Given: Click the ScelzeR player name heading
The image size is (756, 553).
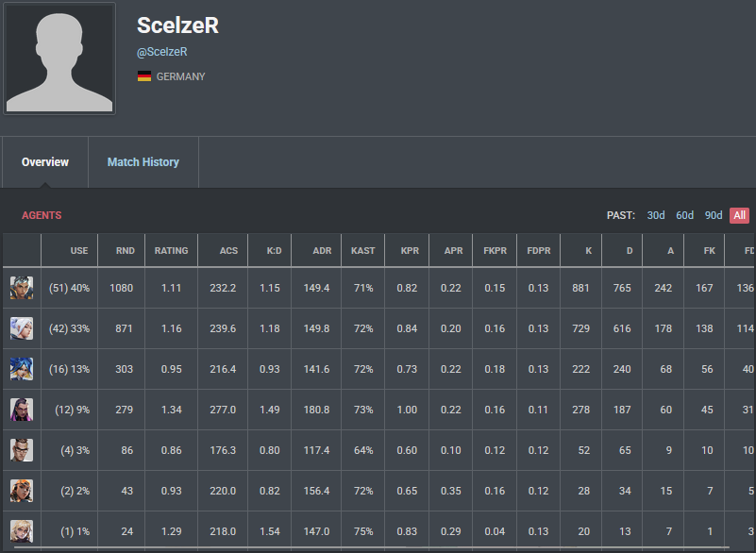Looking at the screenshot, I should [178, 25].
